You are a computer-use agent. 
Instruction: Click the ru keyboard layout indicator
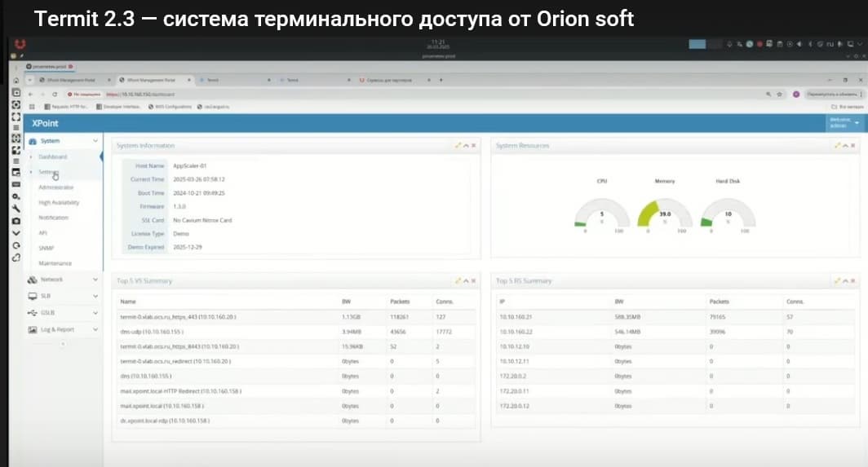(x=830, y=44)
